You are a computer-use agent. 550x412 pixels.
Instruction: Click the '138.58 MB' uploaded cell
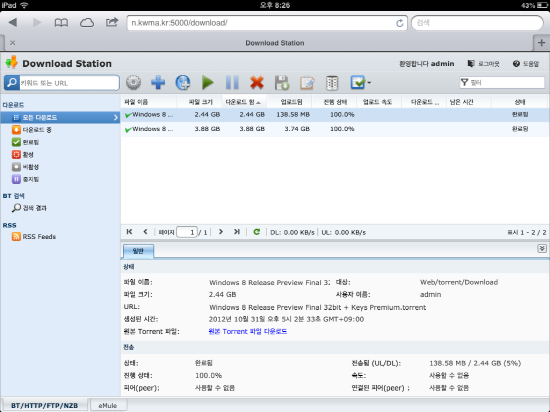[293, 115]
